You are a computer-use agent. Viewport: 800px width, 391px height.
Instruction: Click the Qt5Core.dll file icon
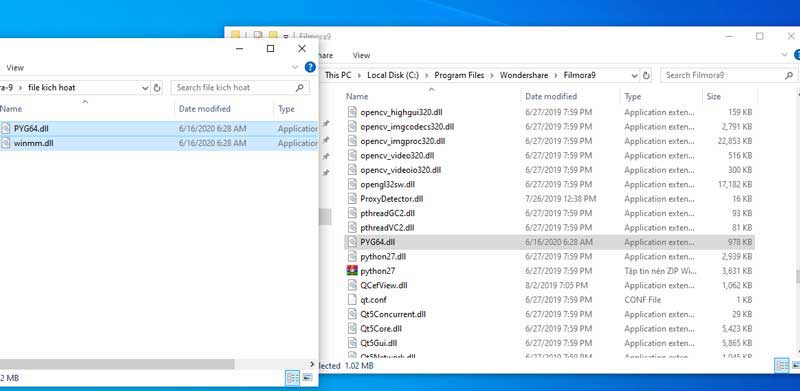[352, 329]
